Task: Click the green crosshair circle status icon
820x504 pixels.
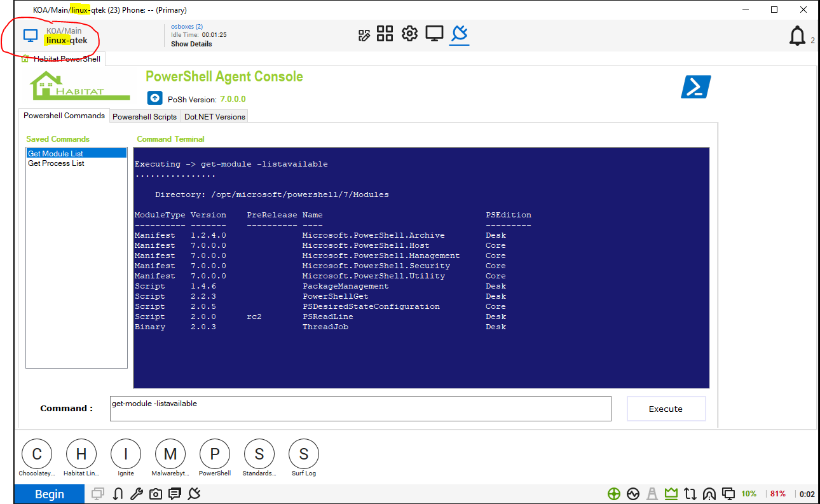Action: (613, 494)
